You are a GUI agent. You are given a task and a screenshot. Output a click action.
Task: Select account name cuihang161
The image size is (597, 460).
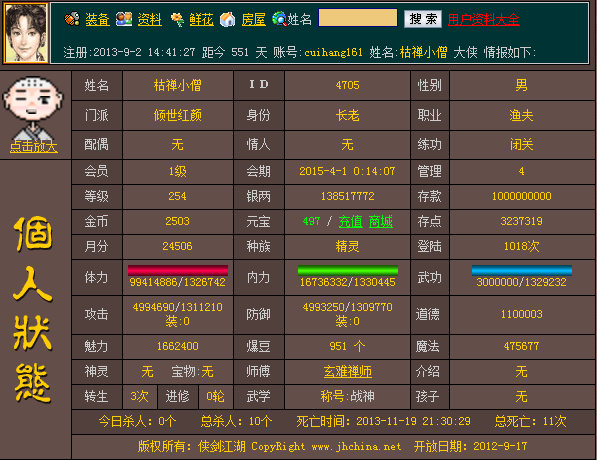pos(334,52)
